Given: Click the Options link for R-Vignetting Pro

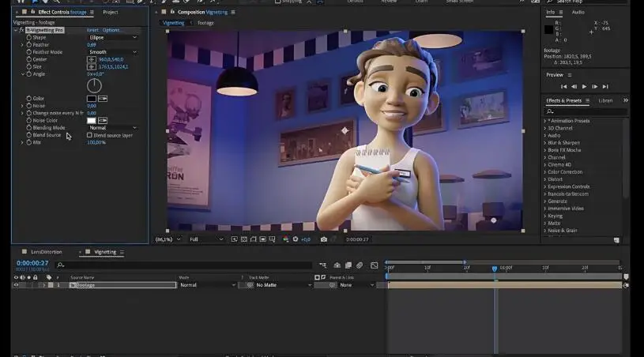Looking at the screenshot, I should point(111,30).
